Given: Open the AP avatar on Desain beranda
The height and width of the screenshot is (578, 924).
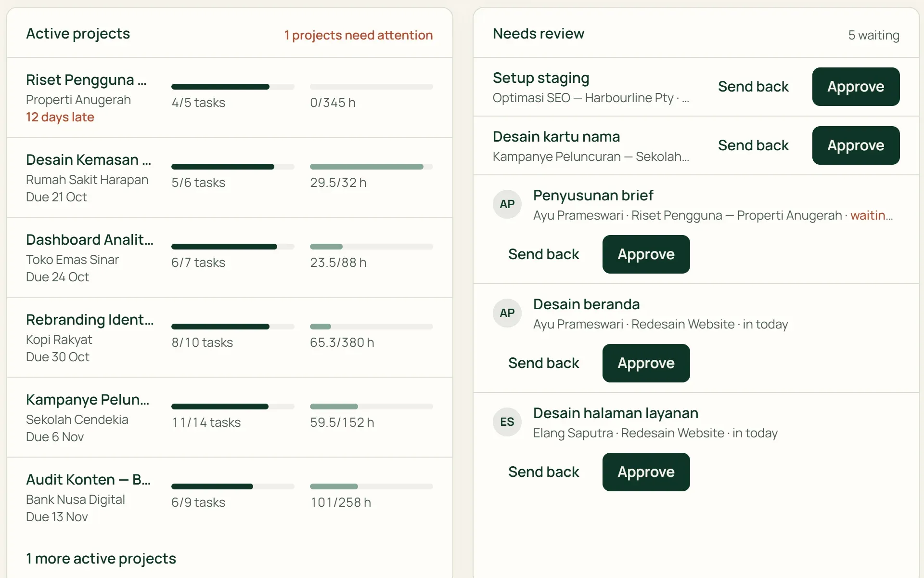Looking at the screenshot, I should (507, 313).
